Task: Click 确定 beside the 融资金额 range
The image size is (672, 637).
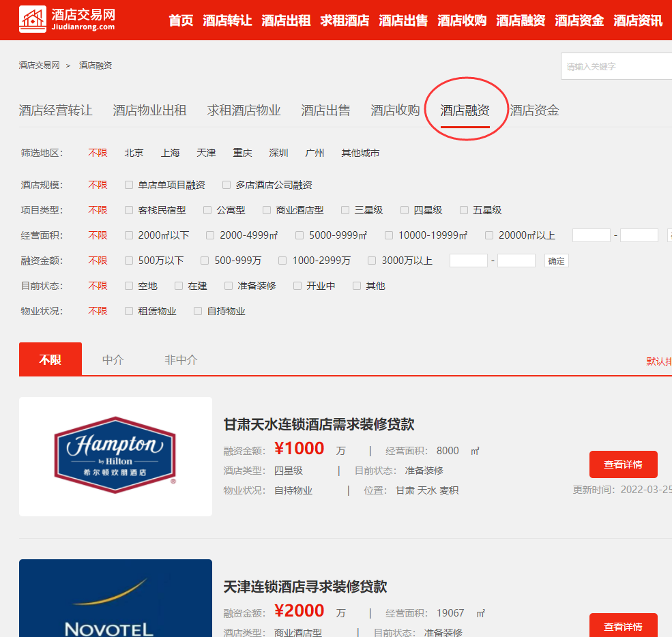Action: [x=556, y=261]
